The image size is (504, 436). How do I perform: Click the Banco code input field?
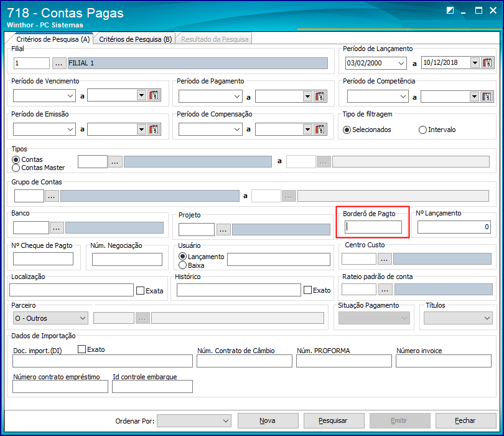31,227
